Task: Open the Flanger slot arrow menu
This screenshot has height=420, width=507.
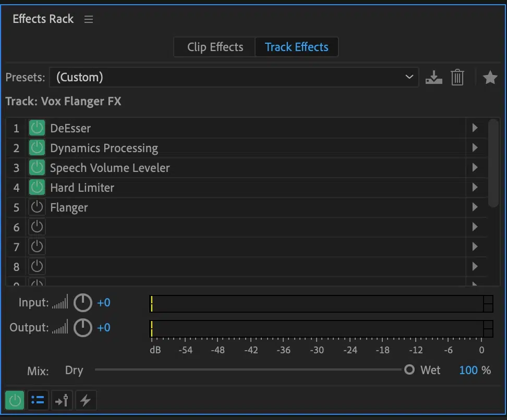Action: (x=475, y=207)
